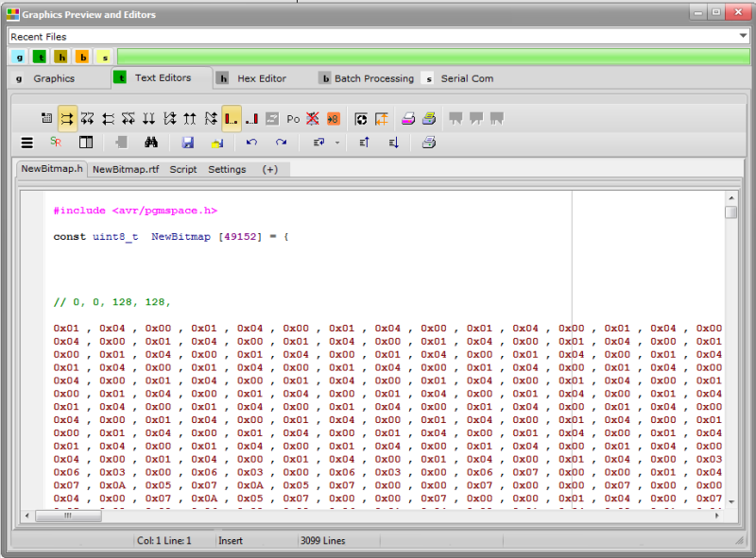Click the word wrap icon
The image size is (756, 558).
(318, 143)
